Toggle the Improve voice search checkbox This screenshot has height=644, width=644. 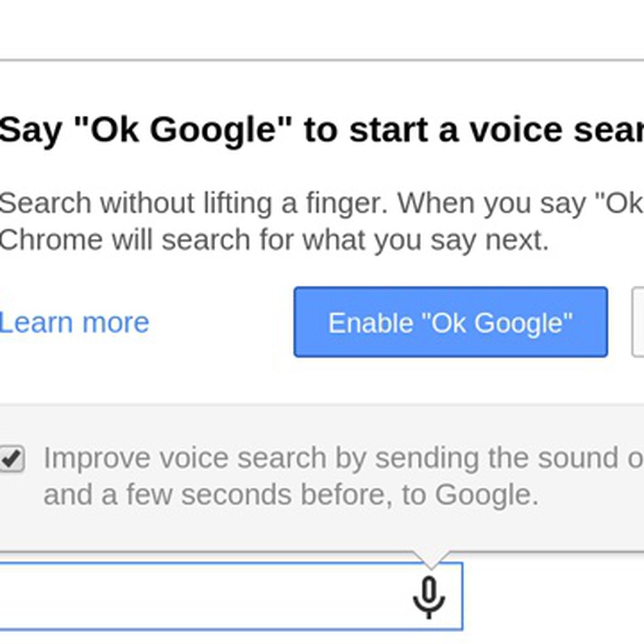point(12,459)
